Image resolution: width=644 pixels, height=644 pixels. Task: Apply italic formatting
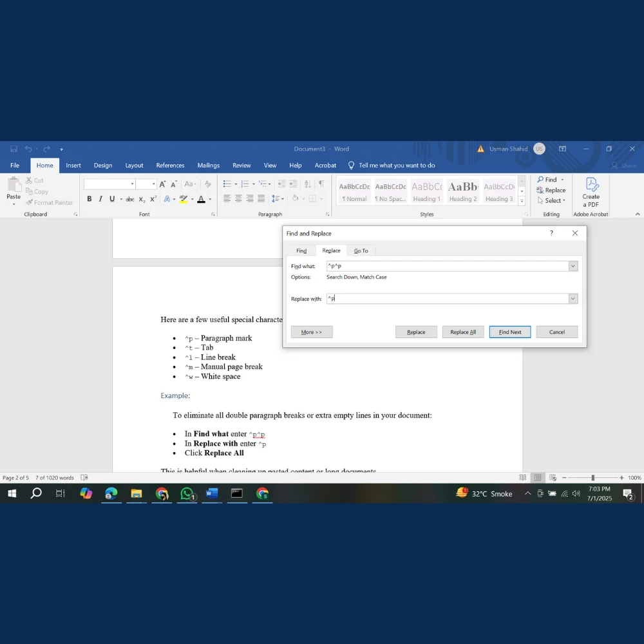[100, 199]
